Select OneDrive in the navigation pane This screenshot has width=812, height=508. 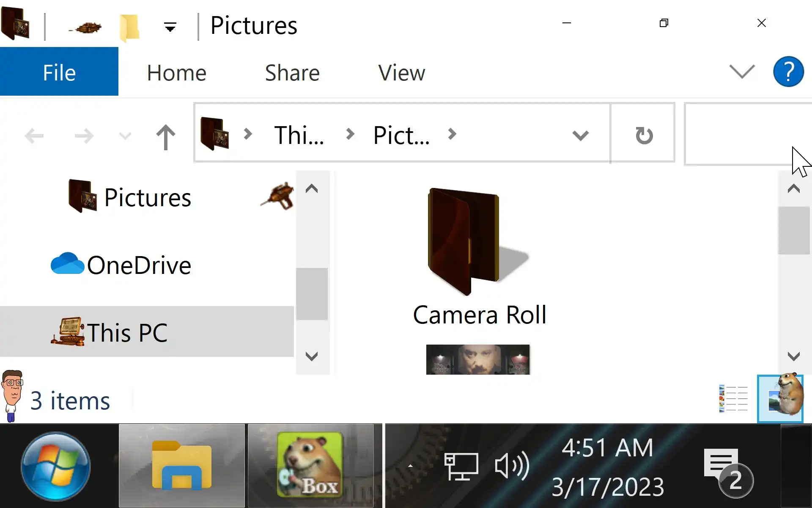pos(139,265)
